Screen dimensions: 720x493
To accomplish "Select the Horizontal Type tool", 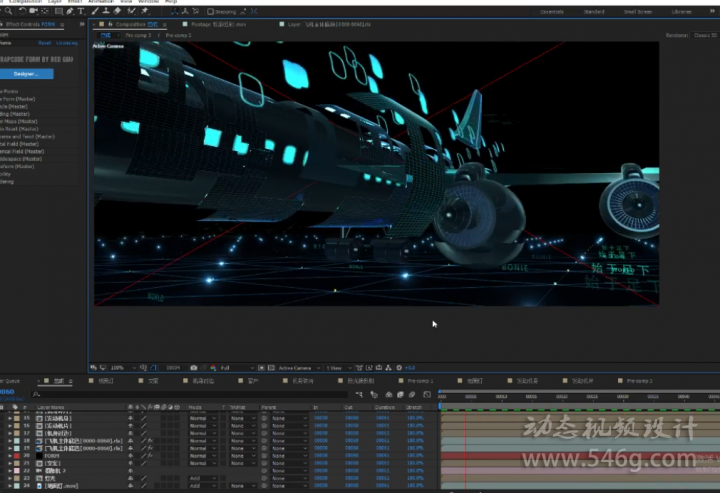I will pos(81,11).
